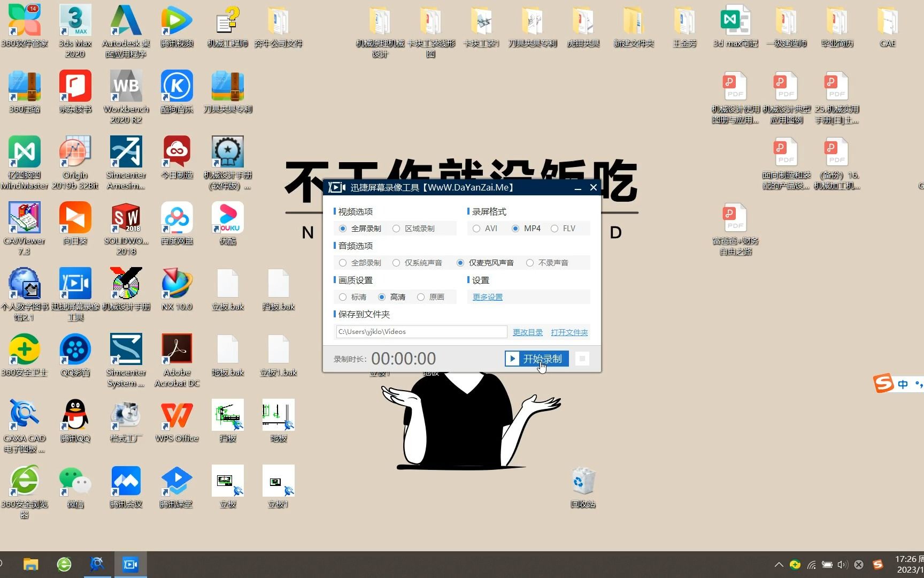Click the volume tray icon
The width and height of the screenshot is (924, 578).
(843, 565)
